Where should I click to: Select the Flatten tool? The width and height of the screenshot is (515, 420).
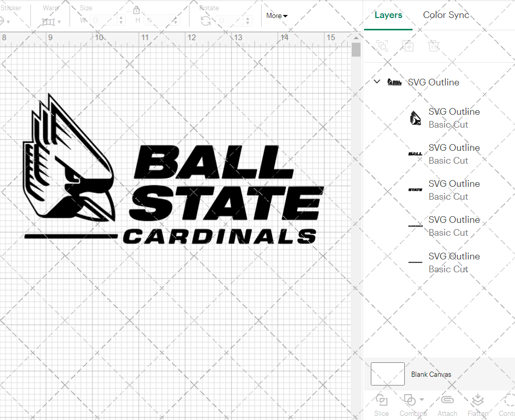click(x=478, y=404)
